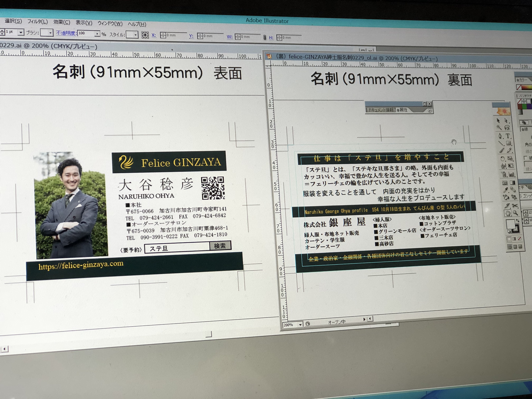Screen dimensions: 532x399
Task: Pick the Slice tool
Action: pos(507,205)
